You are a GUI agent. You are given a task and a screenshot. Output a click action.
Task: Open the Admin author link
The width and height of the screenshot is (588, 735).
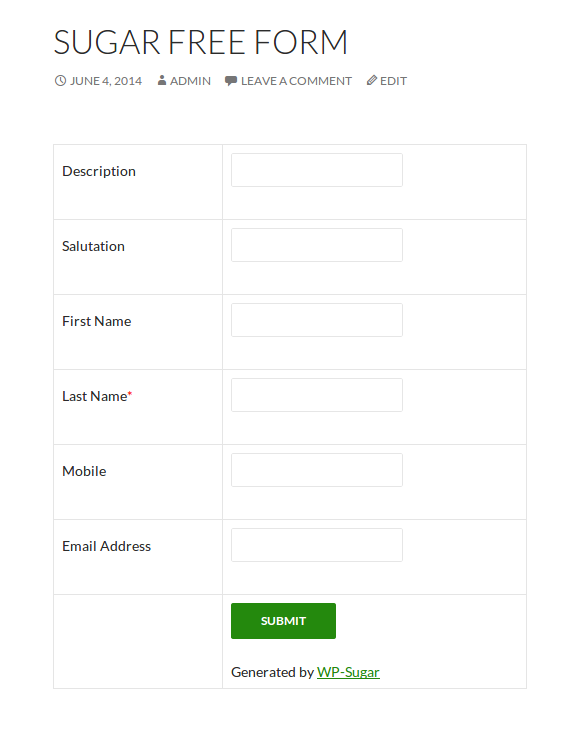point(190,81)
